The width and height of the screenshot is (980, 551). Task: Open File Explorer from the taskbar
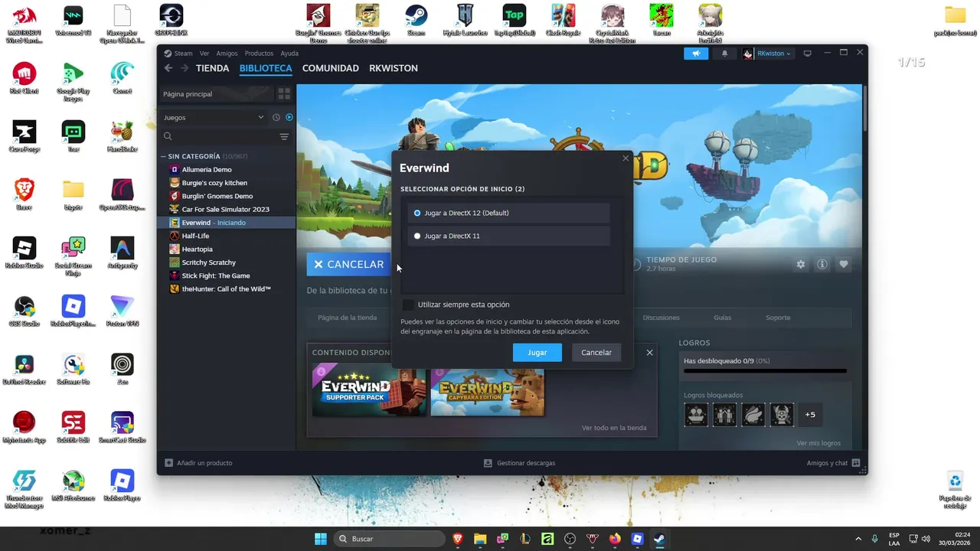(x=480, y=539)
